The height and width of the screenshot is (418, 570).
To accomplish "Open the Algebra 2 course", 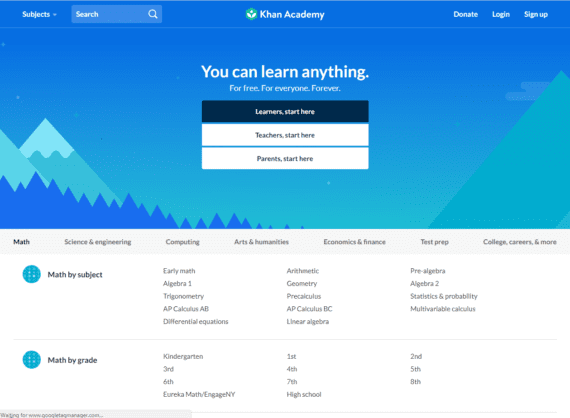I will [424, 284].
